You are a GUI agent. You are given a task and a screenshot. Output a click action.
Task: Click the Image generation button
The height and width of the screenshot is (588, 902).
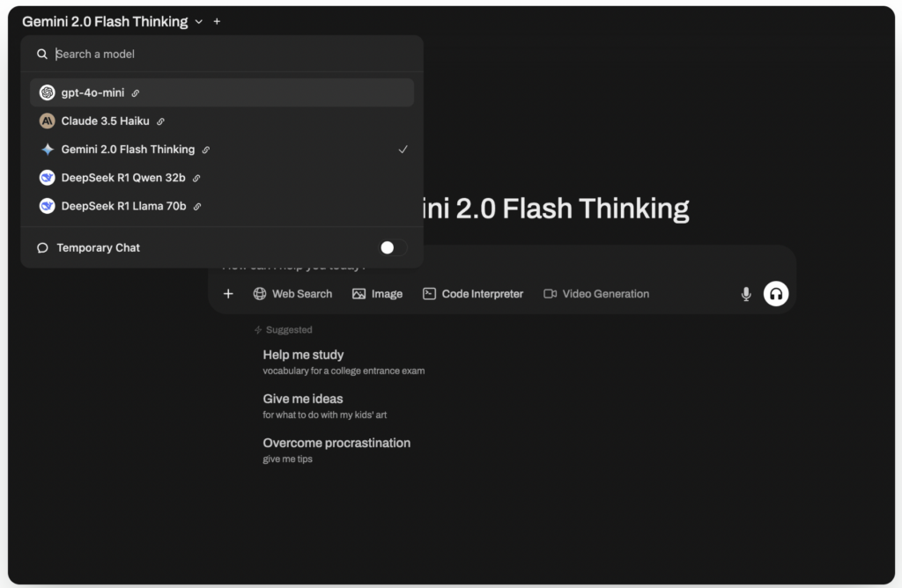tap(377, 294)
